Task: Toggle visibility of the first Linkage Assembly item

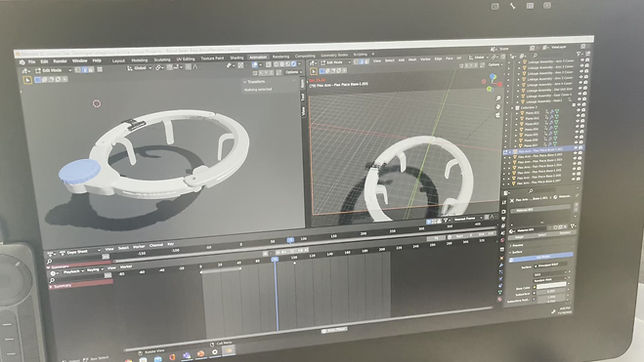Action: [582, 61]
